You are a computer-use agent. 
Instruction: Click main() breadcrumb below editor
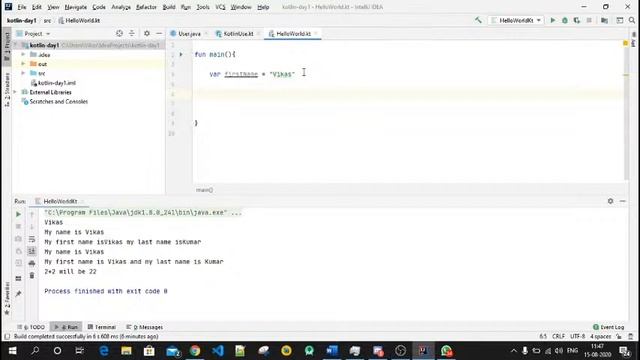tap(204, 190)
